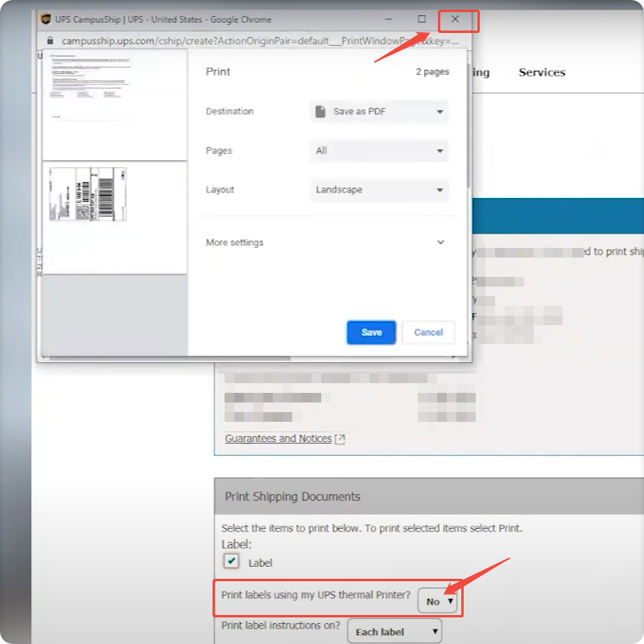
Task: Uncheck the Label checkbox
Action: point(231,560)
